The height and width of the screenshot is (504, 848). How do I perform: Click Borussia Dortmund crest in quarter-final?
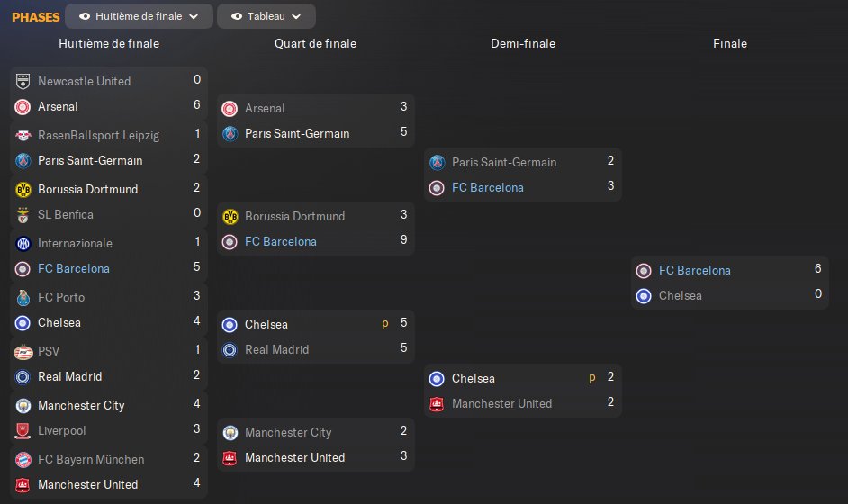[230, 216]
